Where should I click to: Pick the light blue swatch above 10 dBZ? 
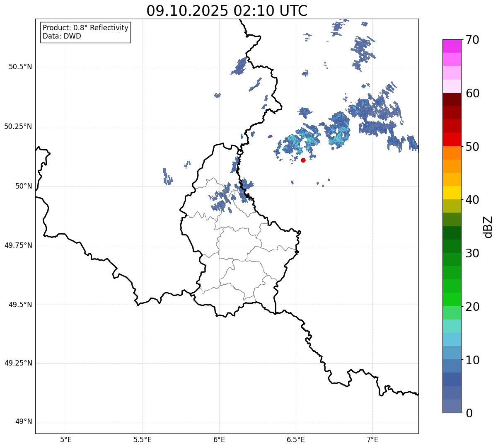(452, 339)
